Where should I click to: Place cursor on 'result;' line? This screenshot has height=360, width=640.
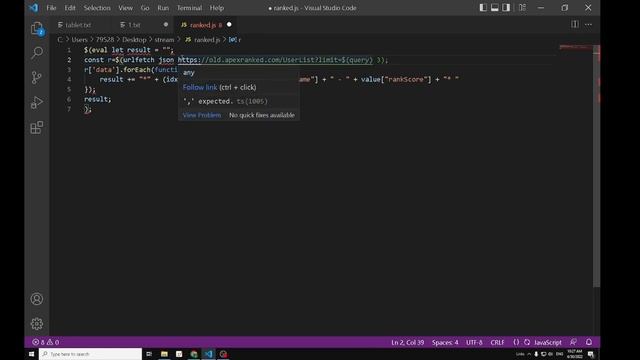tap(98, 99)
